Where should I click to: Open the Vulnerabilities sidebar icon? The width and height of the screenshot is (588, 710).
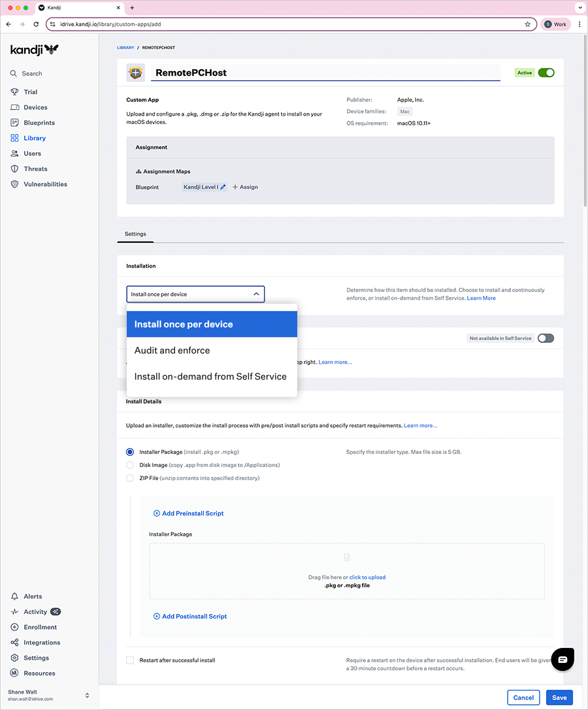[14, 184]
